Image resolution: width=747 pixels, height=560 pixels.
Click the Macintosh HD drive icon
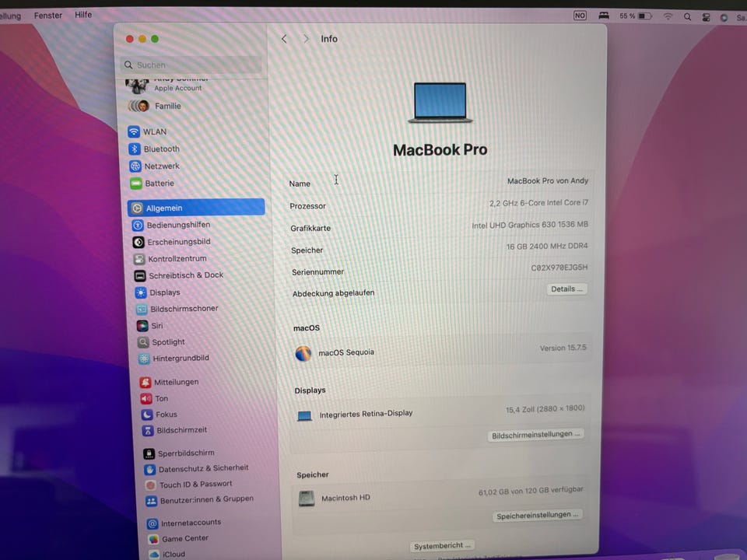(307, 499)
